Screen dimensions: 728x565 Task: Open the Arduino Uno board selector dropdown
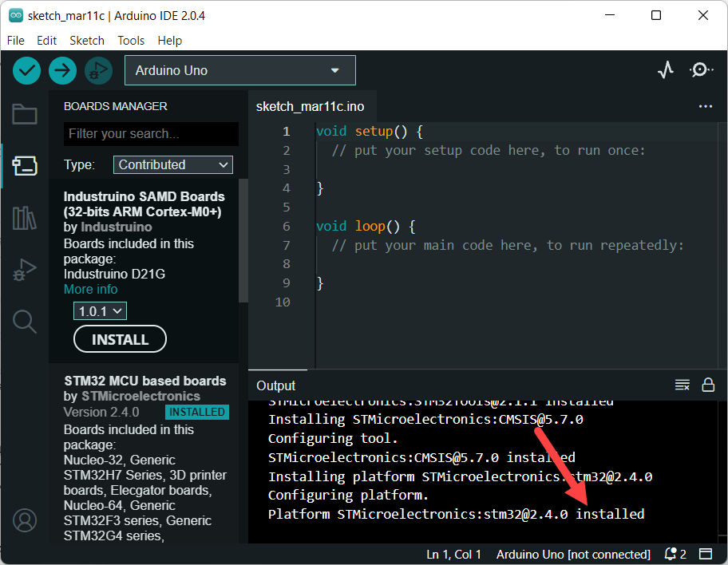click(x=240, y=70)
